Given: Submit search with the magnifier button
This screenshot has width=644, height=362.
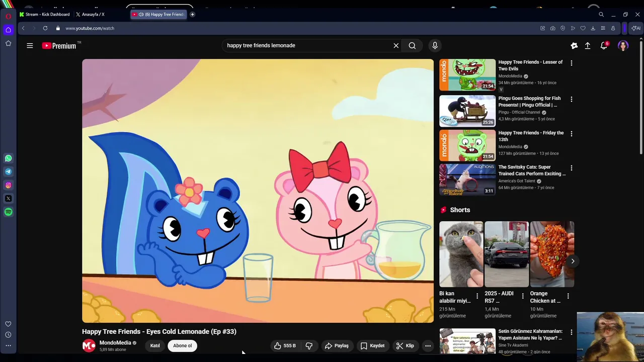Looking at the screenshot, I should (x=412, y=46).
